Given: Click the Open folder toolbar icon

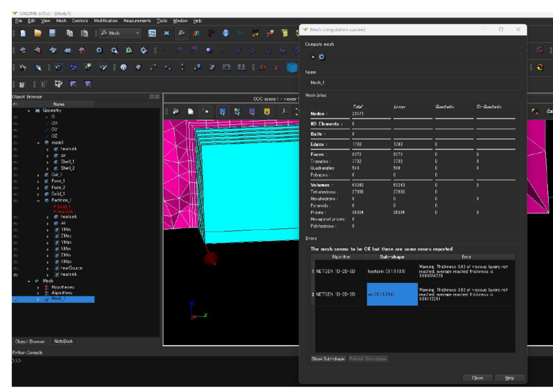Looking at the screenshot, I should pyautogui.click(x=38, y=33).
